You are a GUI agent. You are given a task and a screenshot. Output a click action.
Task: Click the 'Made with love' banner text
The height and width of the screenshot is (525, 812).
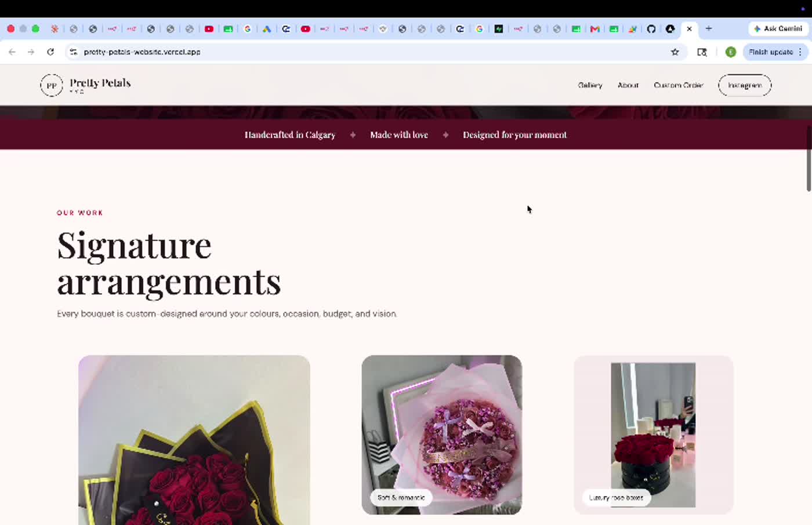point(399,134)
